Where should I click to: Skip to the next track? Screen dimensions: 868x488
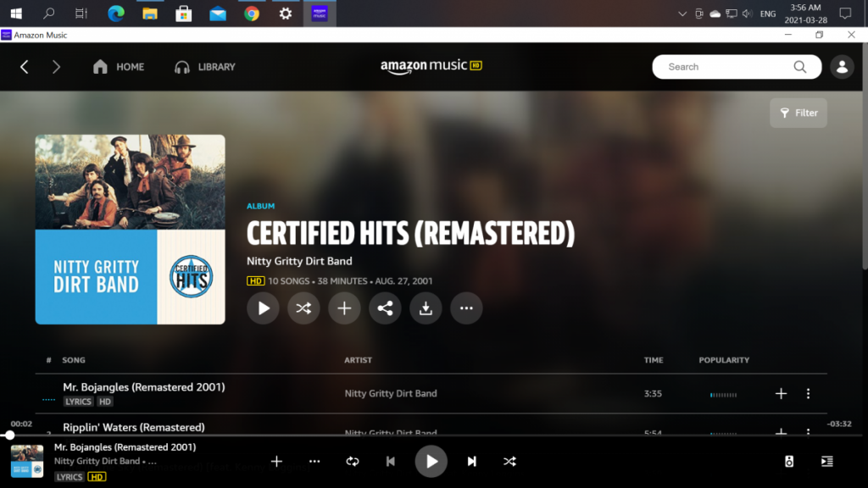(x=471, y=462)
